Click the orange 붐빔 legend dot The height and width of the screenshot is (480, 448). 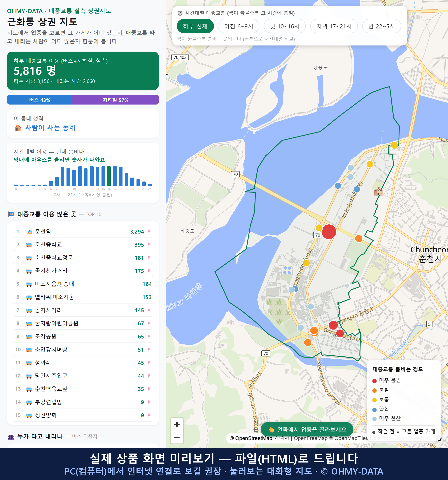[374, 390]
